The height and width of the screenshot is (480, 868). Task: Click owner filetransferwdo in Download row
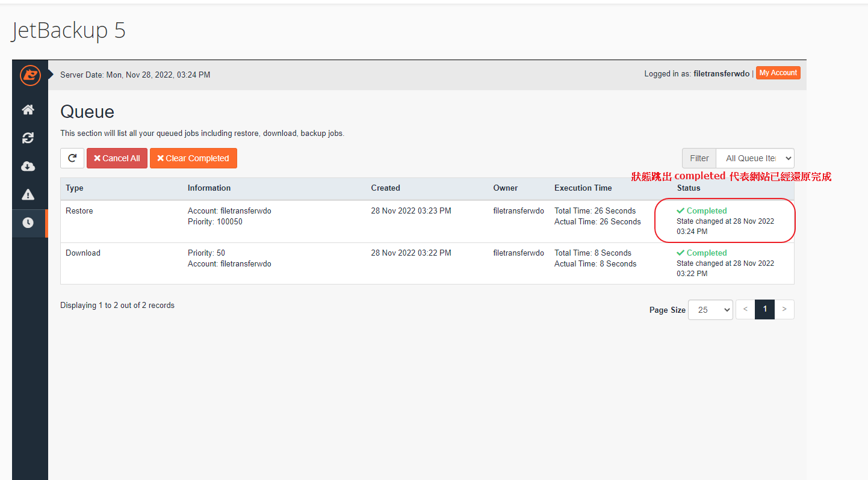[518, 253]
